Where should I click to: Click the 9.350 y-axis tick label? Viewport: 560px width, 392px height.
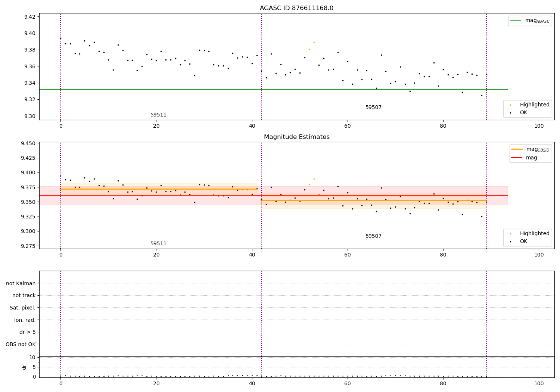pyautogui.click(x=28, y=202)
